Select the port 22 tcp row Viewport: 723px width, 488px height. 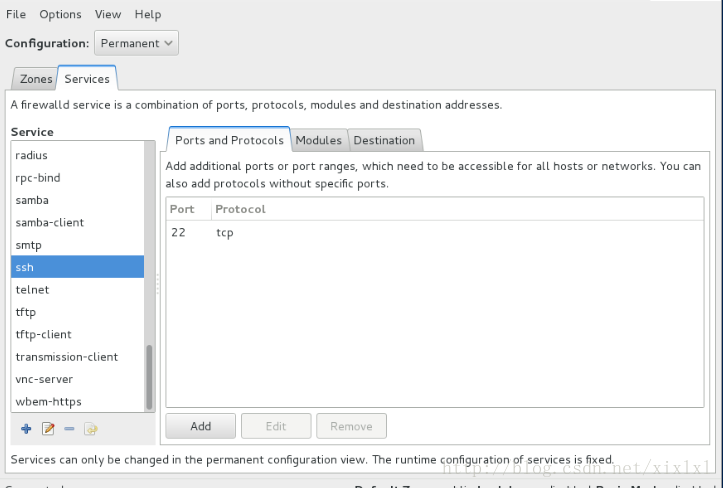coord(434,232)
